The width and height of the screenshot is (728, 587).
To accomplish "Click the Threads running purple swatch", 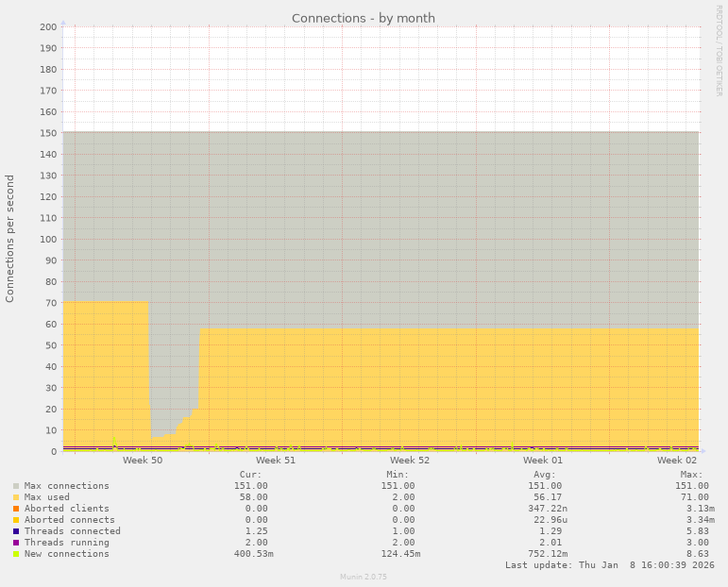I will point(16,543).
